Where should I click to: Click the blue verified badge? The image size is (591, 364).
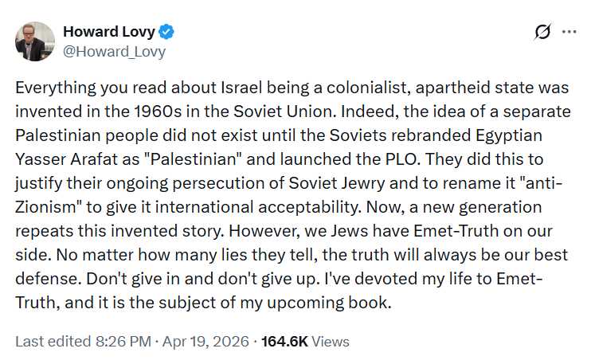tap(168, 33)
